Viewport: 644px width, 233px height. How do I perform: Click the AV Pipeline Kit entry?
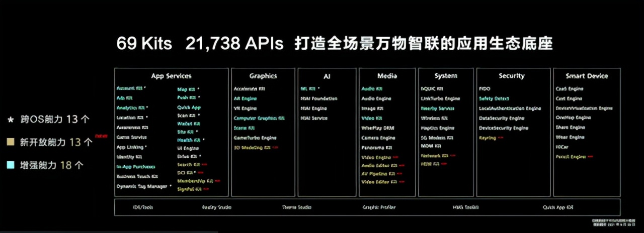pyautogui.click(x=379, y=173)
